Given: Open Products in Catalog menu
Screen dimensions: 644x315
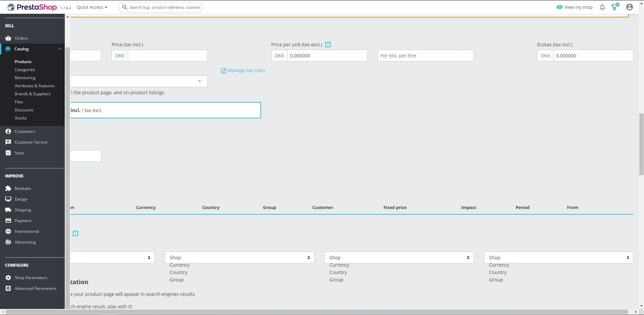Looking at the screenshot, I should [23, 62].
